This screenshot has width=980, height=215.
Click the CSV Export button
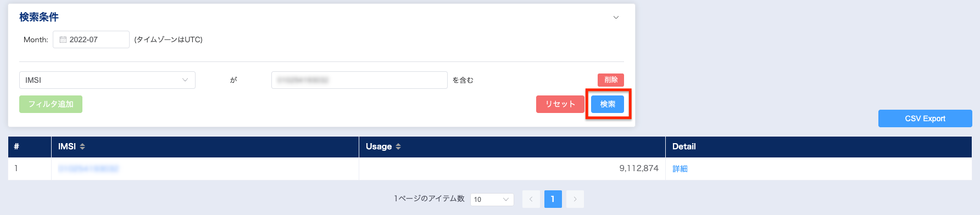pos(925,118)
